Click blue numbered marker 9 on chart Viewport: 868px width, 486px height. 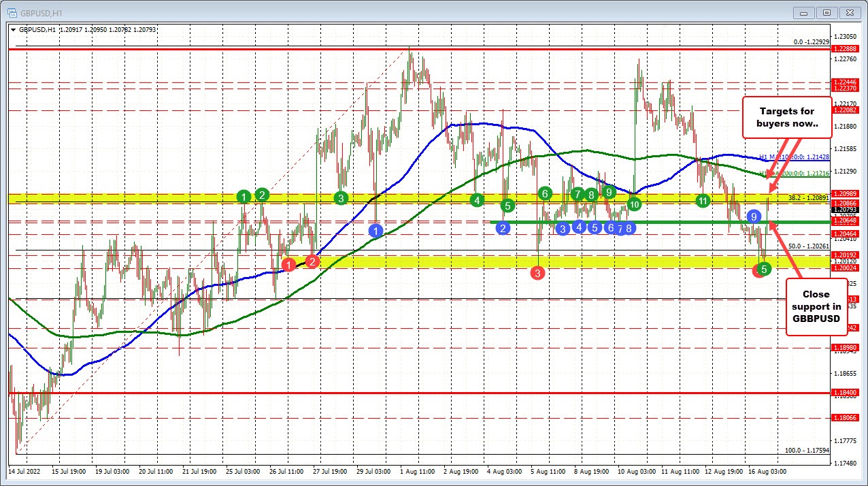pyautogui.click(x=754, y=216)
